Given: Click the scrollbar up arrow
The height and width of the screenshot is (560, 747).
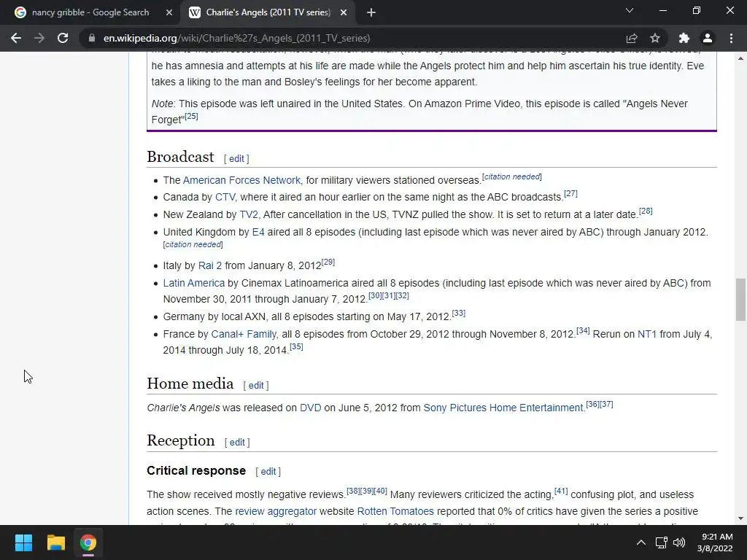Looking at the screenshot, I should point(740,58).
